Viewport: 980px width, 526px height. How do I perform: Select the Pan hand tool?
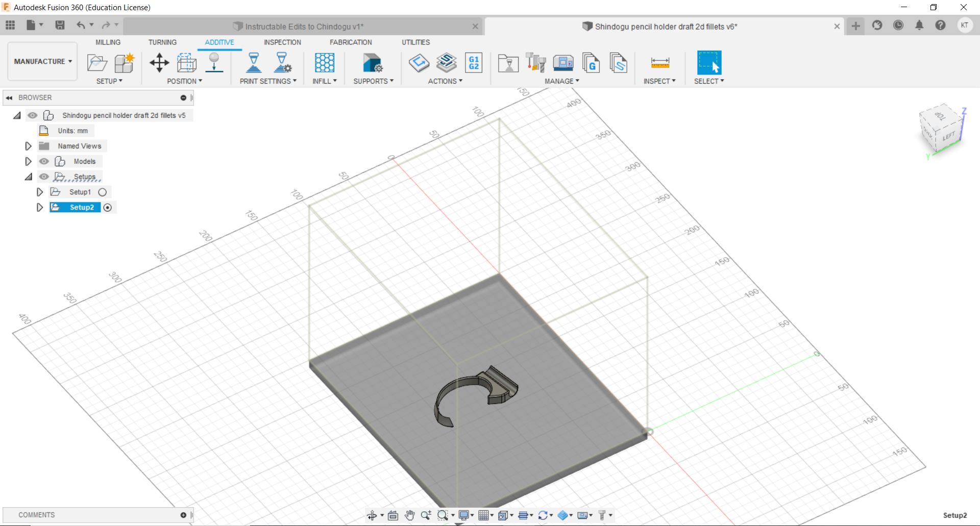(409, 515)
